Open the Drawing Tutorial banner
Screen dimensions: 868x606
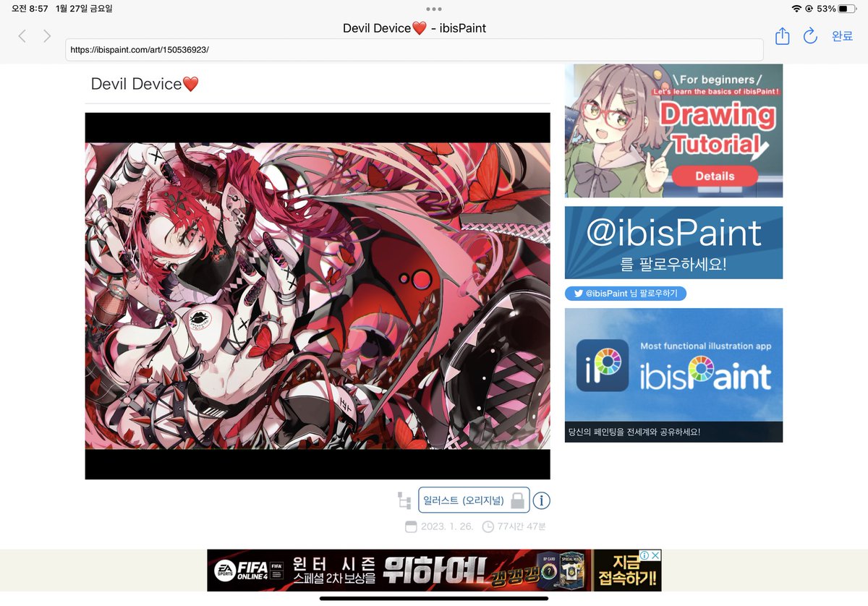coord(673,131)
